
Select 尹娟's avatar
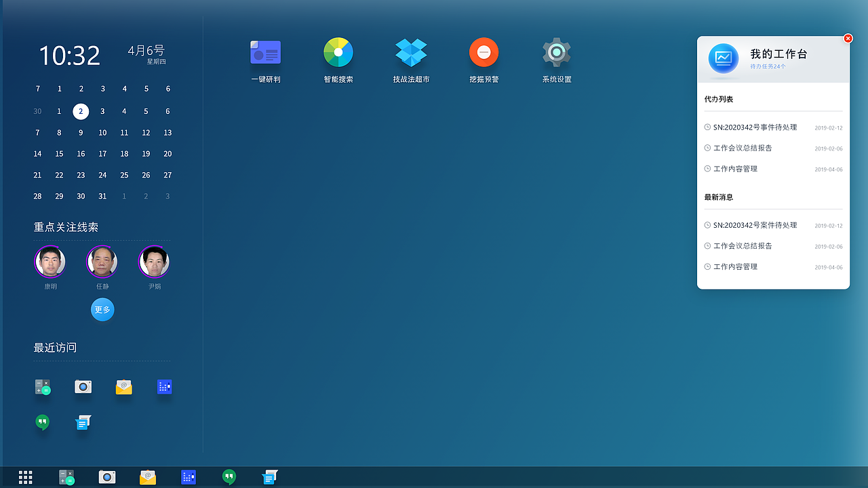(x=154, y=262)
